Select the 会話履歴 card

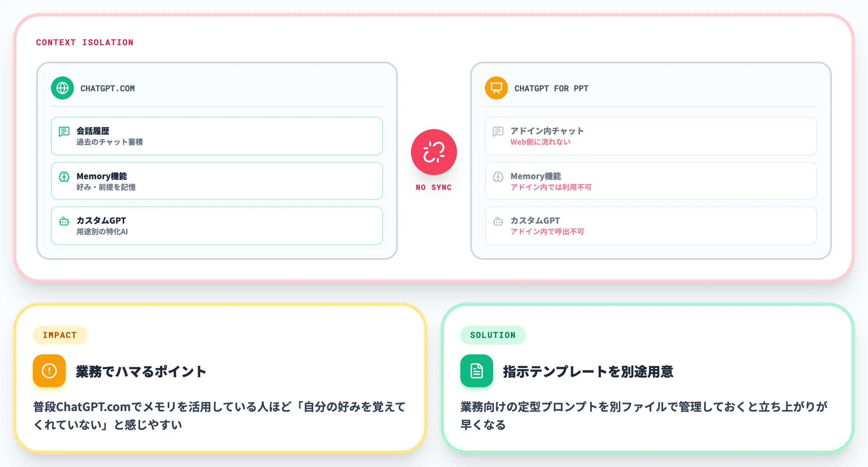(x=217, y=136)
